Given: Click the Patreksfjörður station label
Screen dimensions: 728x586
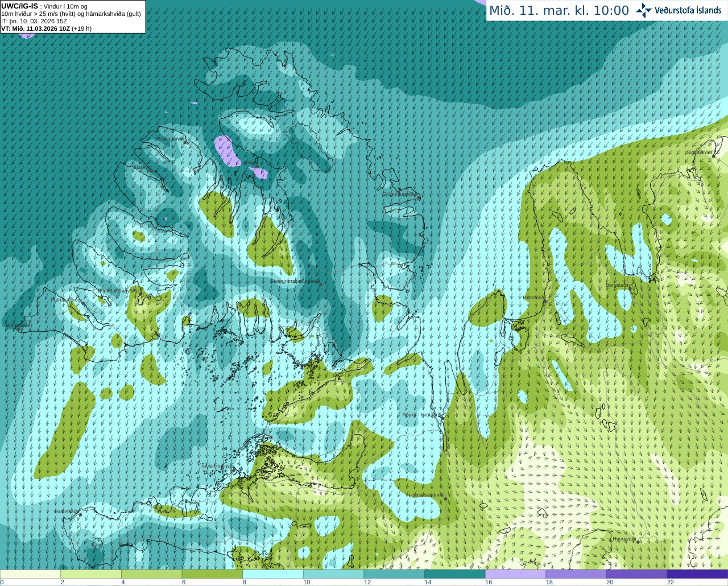Looking at the screenshot, I should click(x=66, y=299).
